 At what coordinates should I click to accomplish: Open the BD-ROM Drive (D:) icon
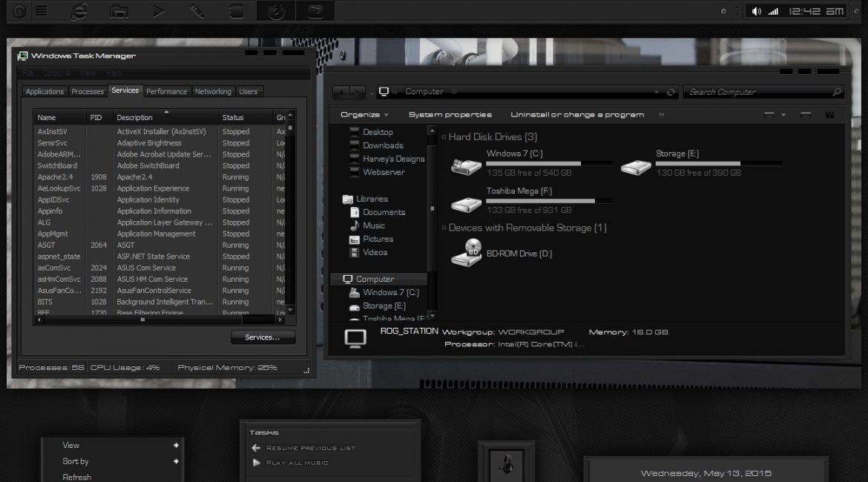point(466,252)
